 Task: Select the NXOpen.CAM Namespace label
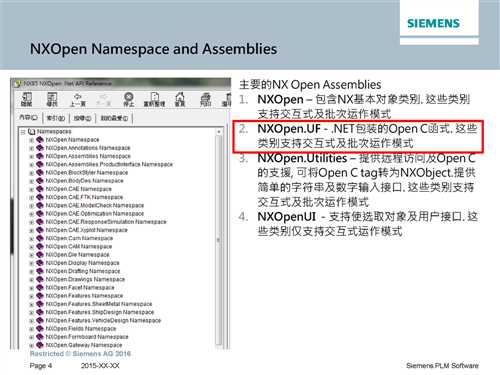(79, 247)
